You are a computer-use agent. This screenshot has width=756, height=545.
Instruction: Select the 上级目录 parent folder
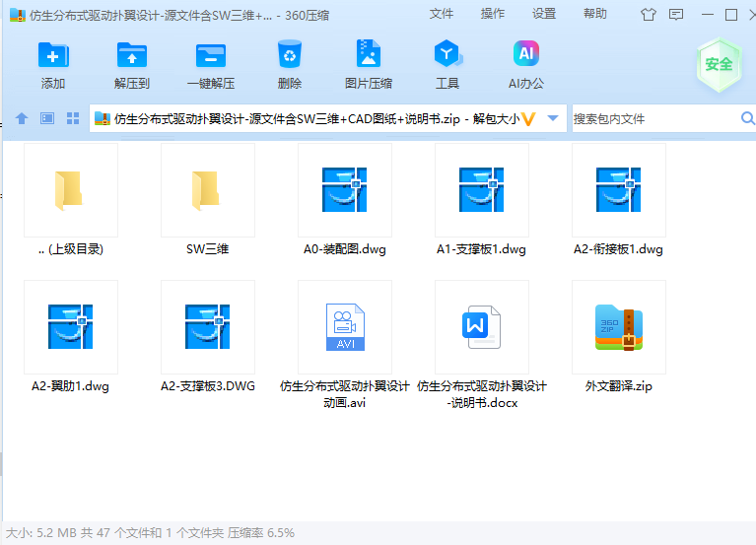click(x=71, y=190)
